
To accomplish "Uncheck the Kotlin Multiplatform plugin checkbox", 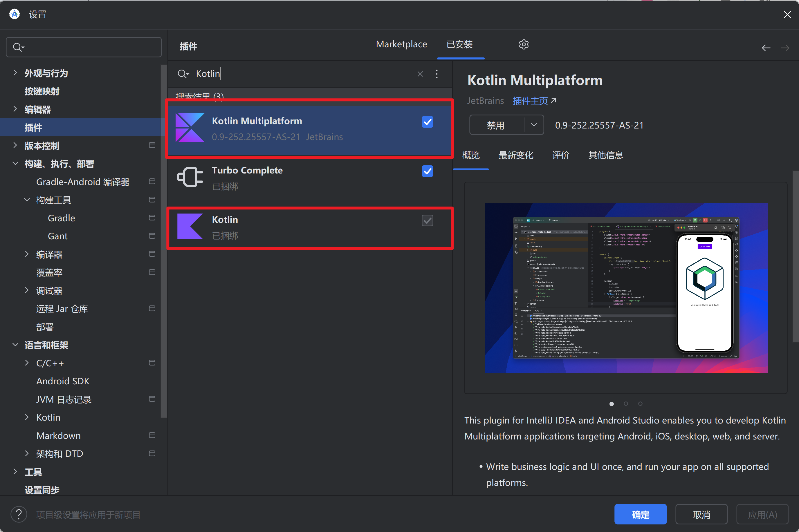I will tap(427, 122).
